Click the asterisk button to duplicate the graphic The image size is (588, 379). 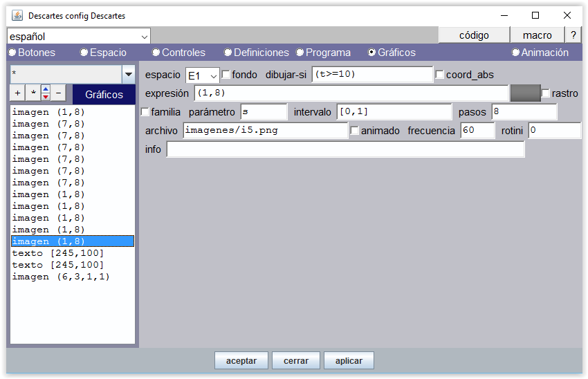(32, 93)
